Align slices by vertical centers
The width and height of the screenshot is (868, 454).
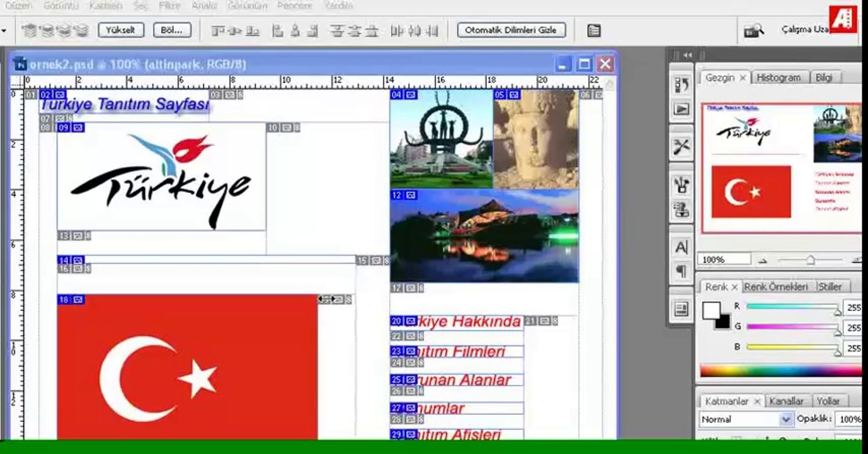tap(236, 30)
